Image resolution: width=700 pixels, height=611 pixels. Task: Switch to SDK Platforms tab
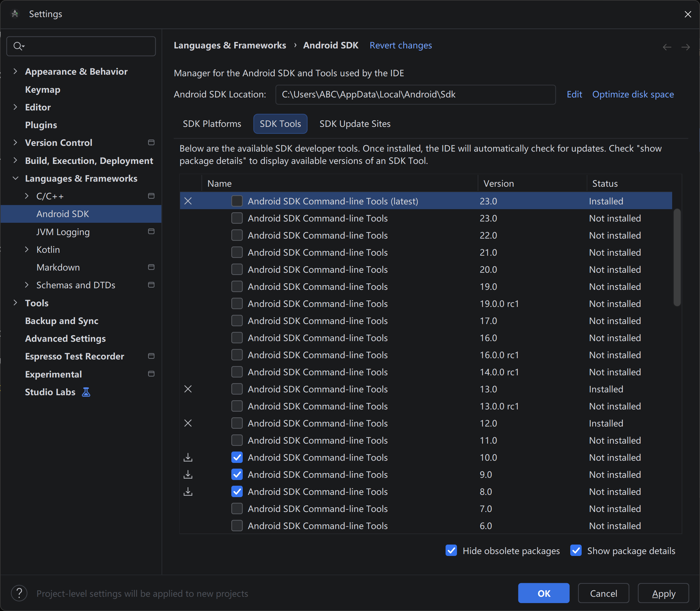212,124
